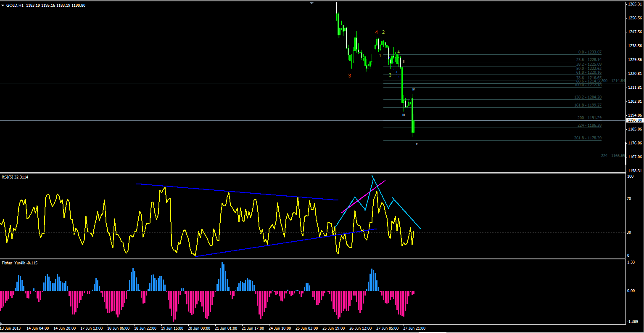Click the '24 Jun 10:00' time axis label
644x333 pixels.
click(280, 328)
